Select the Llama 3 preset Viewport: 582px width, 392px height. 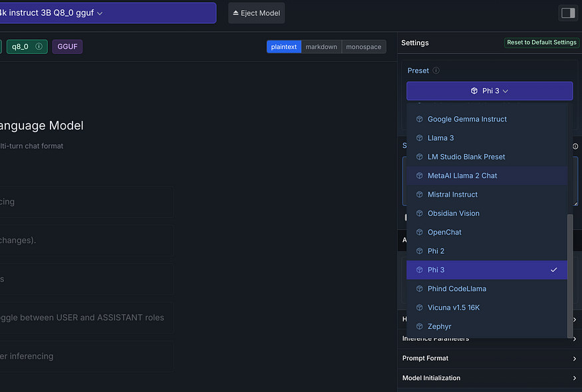[487, 138]
